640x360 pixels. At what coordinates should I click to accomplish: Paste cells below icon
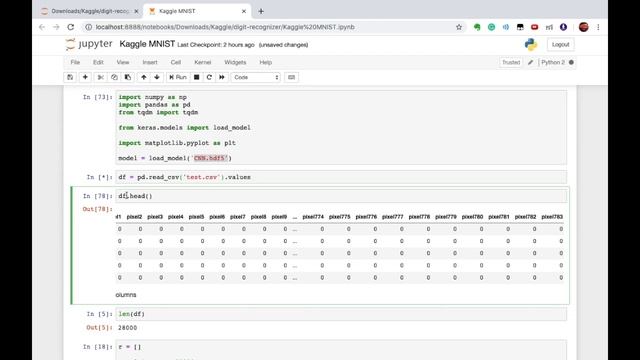128,77
